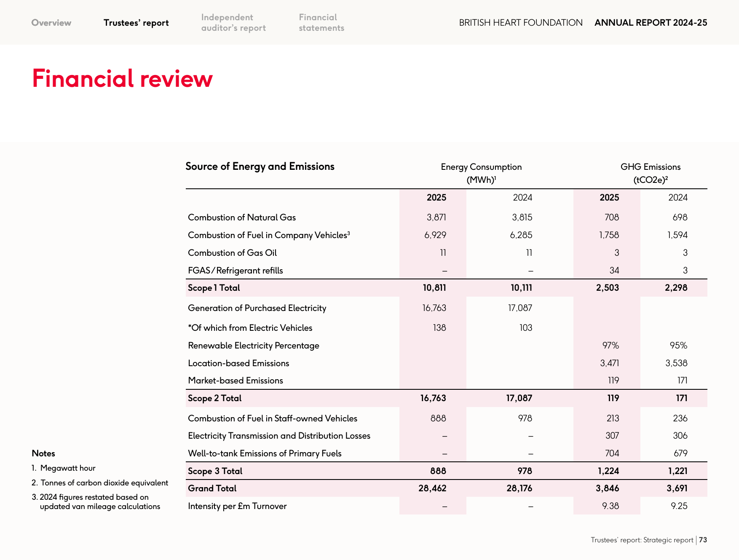This screenshot has width=739, height=560.
Task: Select FGAS 2025 emissions value 34
Action: [614, 271]
